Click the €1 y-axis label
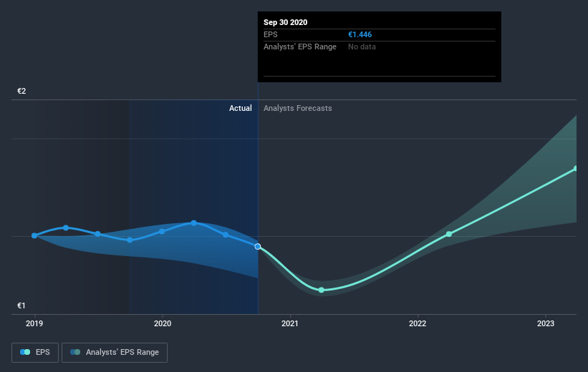 pos(21,305)
